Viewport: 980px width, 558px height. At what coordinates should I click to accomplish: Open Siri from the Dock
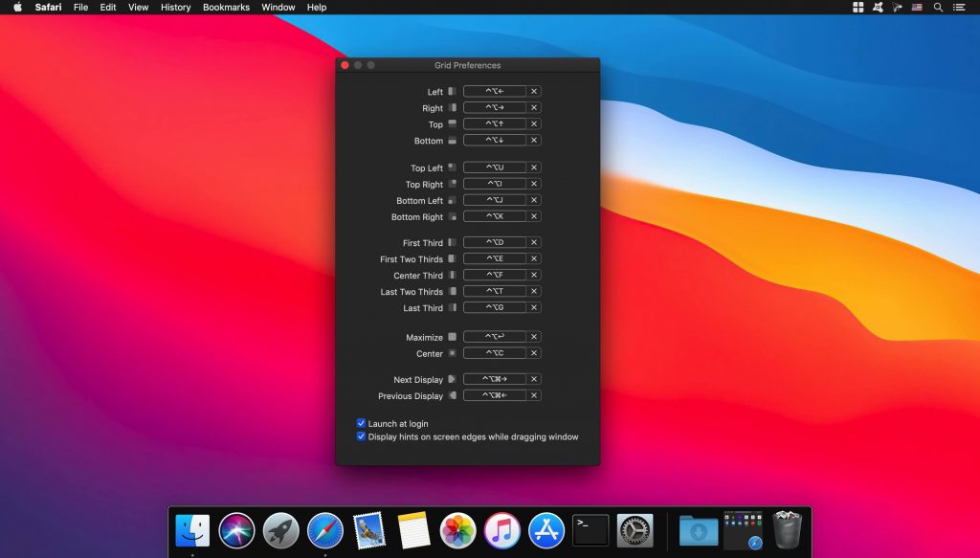click(x=236, y=530)
